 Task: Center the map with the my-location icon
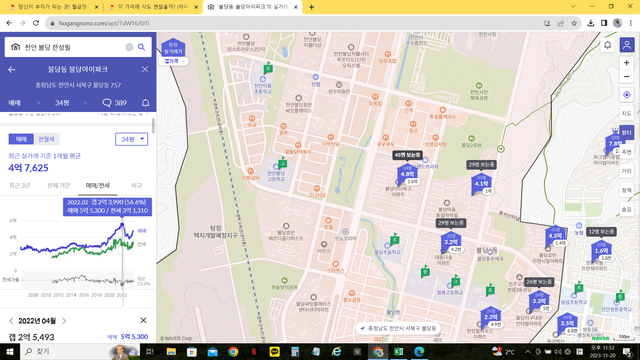click(x=627, y=95)
